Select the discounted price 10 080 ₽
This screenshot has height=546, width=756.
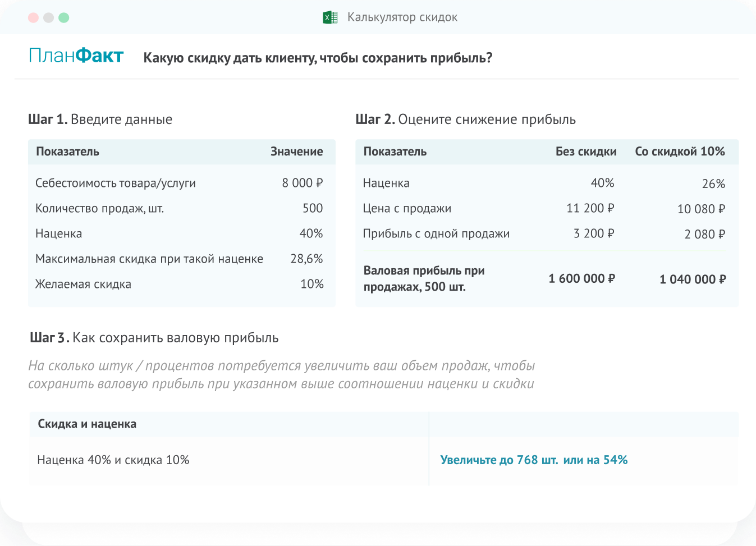click(x=701, y=209)
